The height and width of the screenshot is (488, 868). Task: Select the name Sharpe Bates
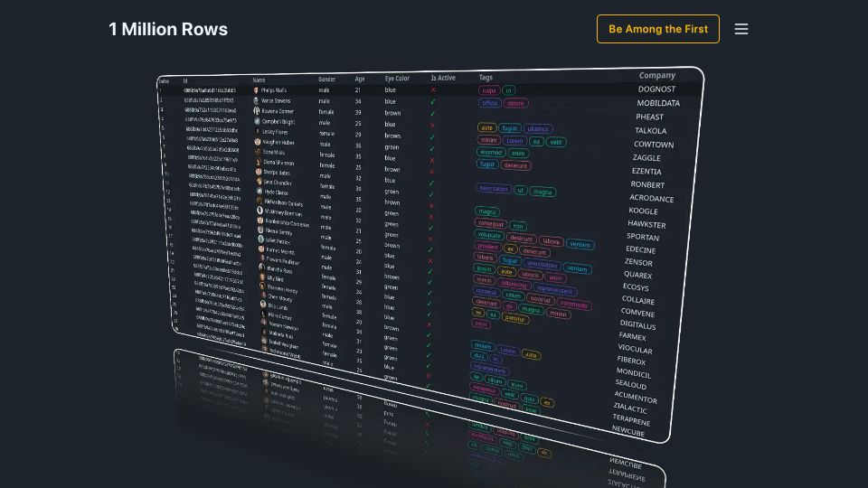click(x=277, y=173)
